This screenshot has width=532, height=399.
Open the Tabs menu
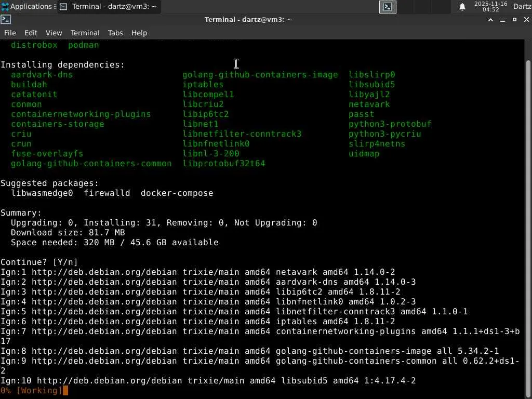[x=115, y=33]
